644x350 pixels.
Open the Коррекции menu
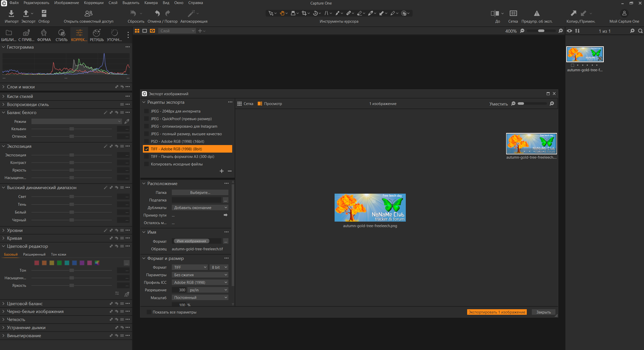coord(94,3)
